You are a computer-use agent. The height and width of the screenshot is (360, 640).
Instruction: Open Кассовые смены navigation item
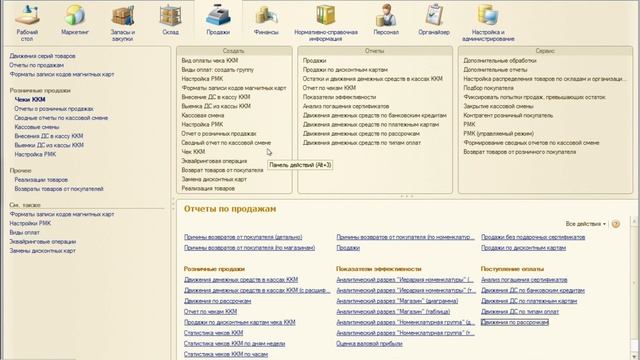[x=37, y=127]
